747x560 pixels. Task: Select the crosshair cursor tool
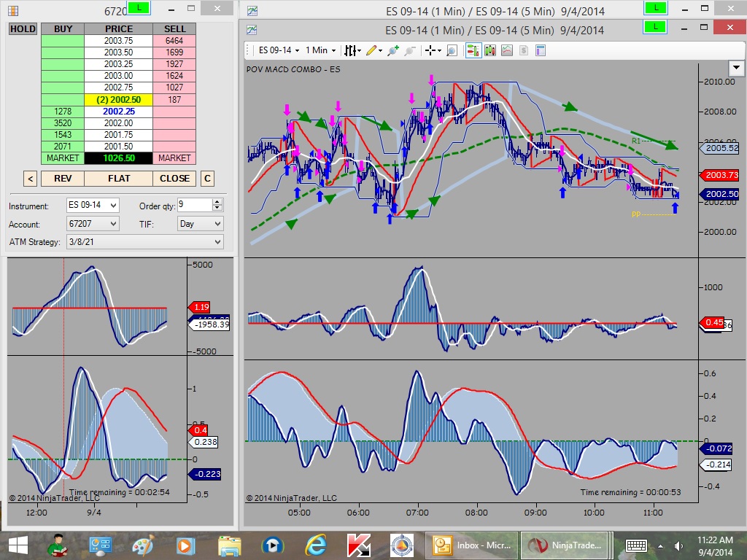[433, 50]
